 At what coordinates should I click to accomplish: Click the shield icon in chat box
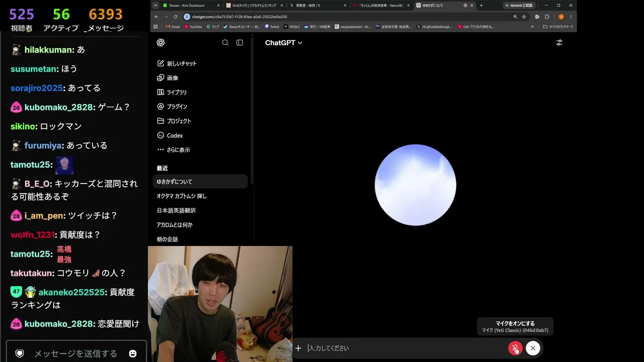point(20,353)
